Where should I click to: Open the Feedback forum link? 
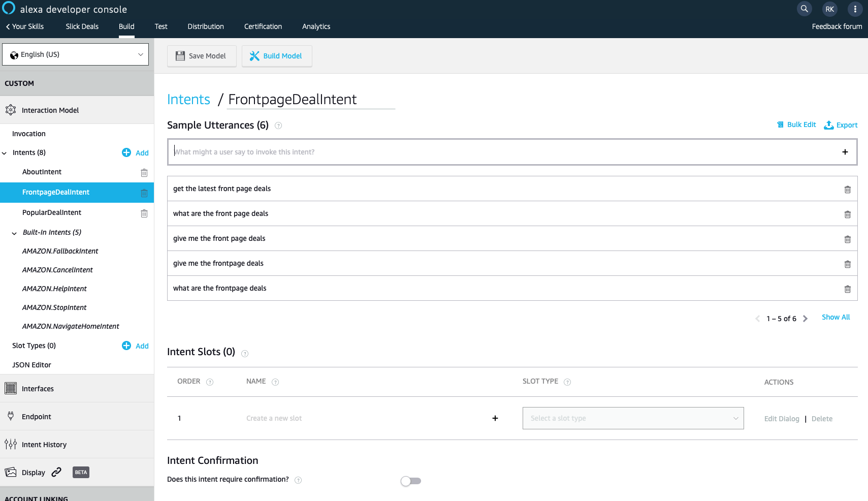coord(837,26)
